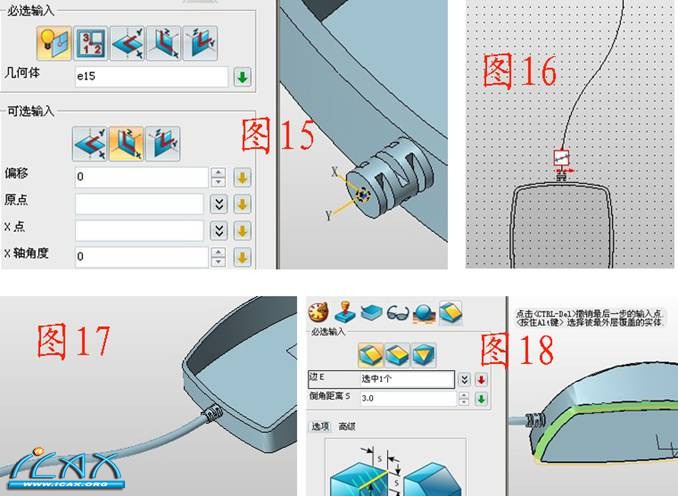The width and height of the screenshot is (678, 496).
Task: Click the green arrow beside the 倒角距离 S field
Action: point(481,398)
